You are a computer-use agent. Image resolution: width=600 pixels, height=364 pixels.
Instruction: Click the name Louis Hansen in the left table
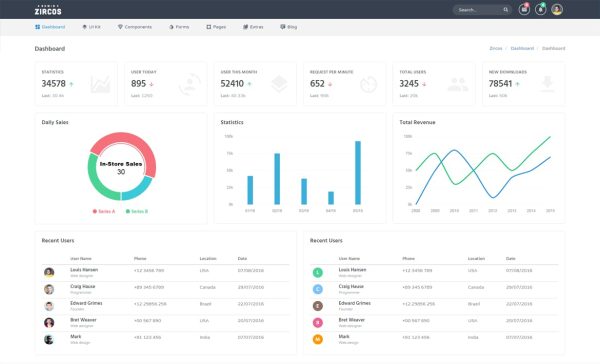point(84,270)
